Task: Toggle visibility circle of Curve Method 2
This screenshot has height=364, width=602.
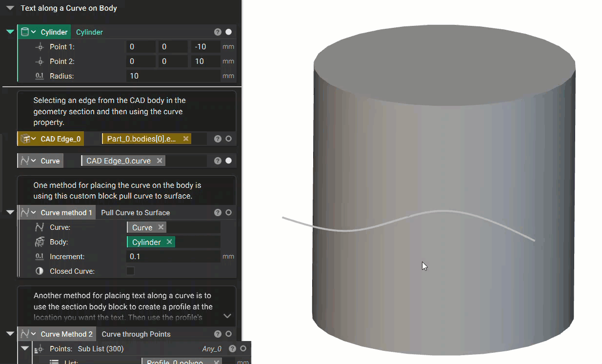Action: [x=228, y=334]
